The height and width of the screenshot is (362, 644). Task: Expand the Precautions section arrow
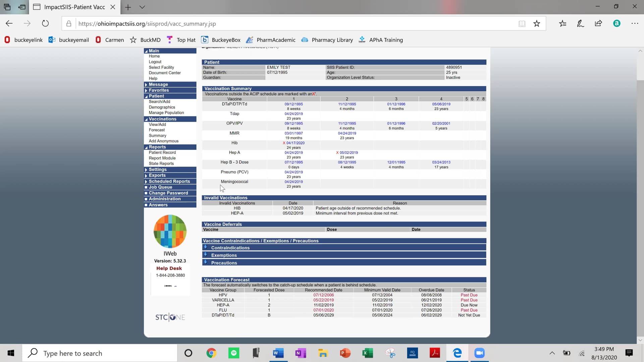[206, 262]
